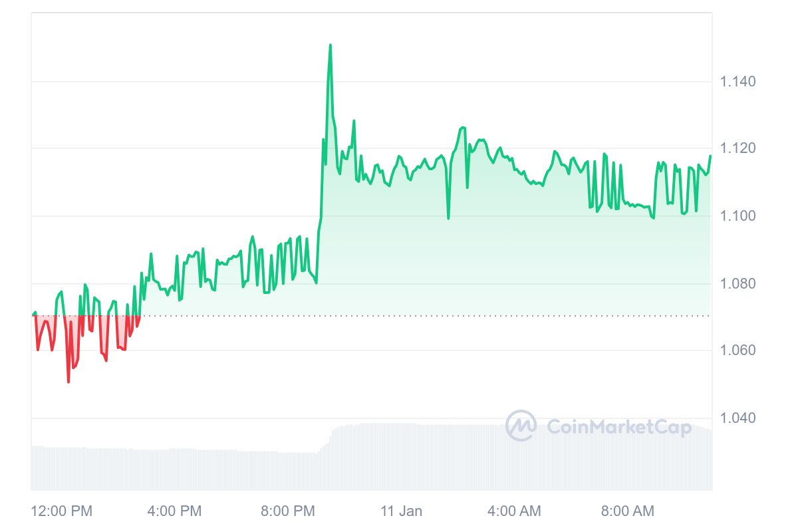This screenshot has width=798, height=532.
Task: Click the 12:00 PM time label
Action: [x=61, y=511]
